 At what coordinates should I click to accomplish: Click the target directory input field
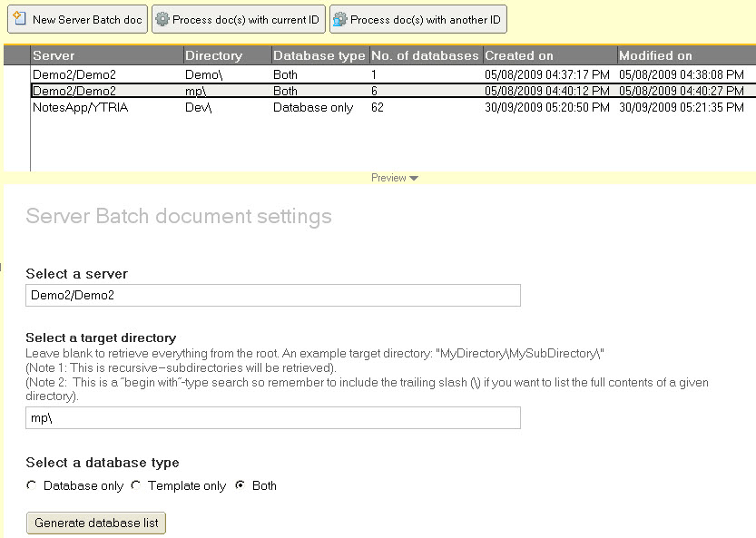272,417
